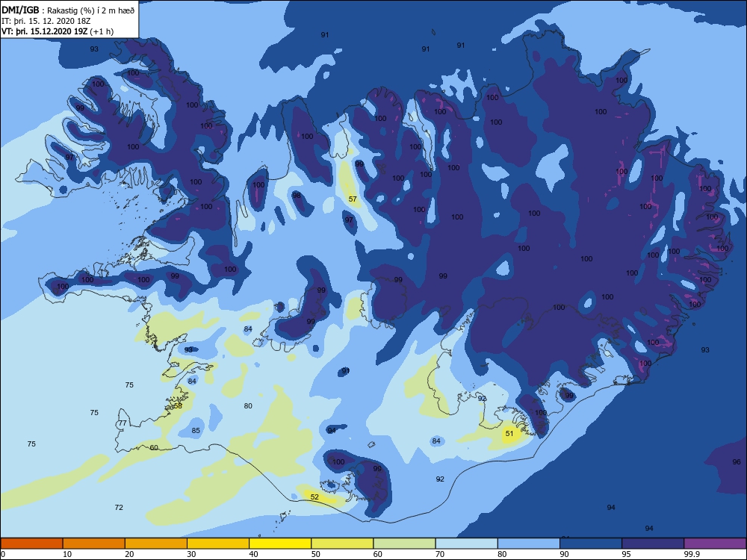Select the 80–90 light blue legend band
This screenshot has height=560, width=747.
tap(529, 544)
